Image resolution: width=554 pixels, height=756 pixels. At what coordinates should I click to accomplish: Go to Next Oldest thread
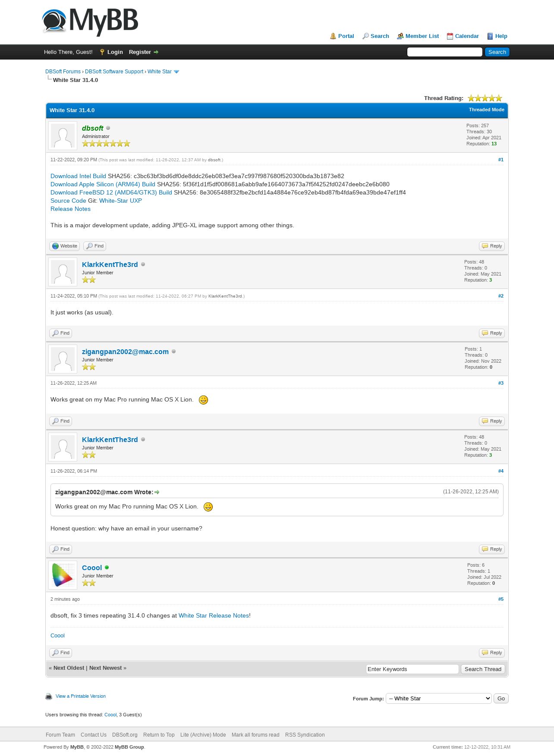coord(69,668)
